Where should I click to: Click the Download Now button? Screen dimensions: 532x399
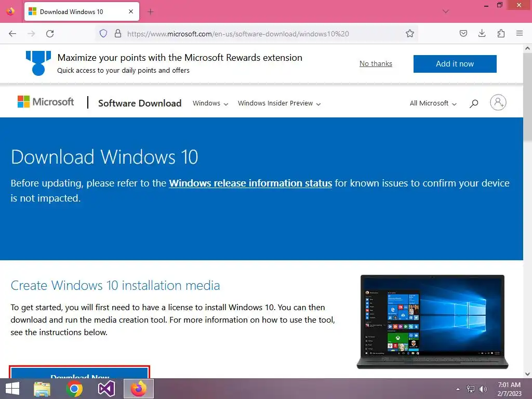pyautogui.click(x=79, y=372)
